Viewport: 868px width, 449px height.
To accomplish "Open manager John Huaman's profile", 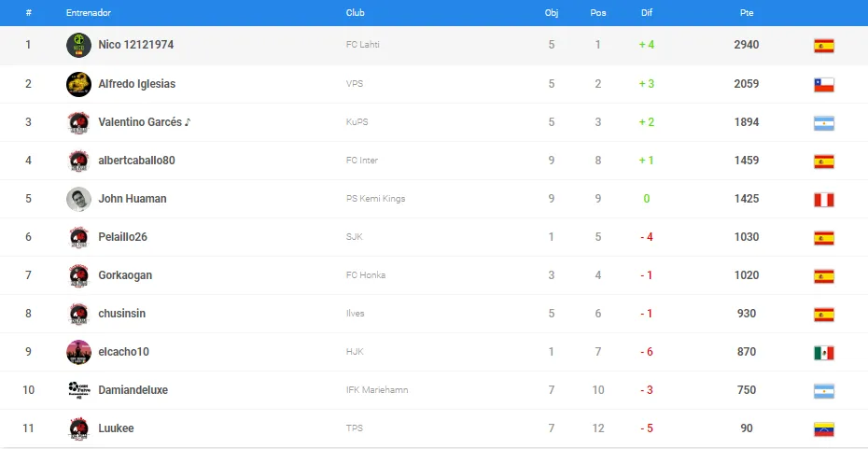I will tap(133, 198).
